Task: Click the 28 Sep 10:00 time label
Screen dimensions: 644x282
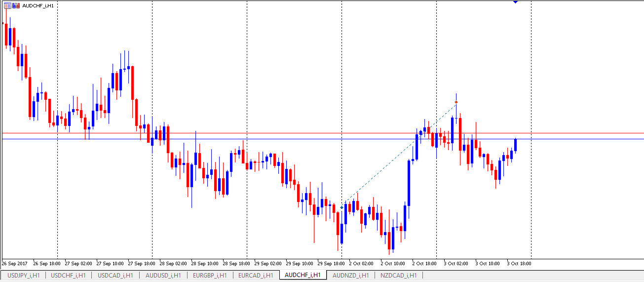Action: coord(204,264)
